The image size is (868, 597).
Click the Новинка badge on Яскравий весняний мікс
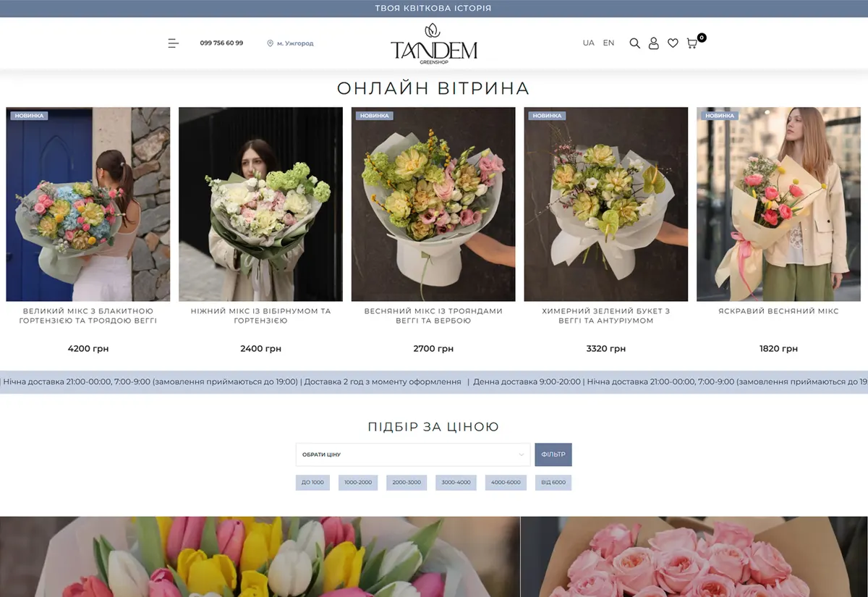720,116
